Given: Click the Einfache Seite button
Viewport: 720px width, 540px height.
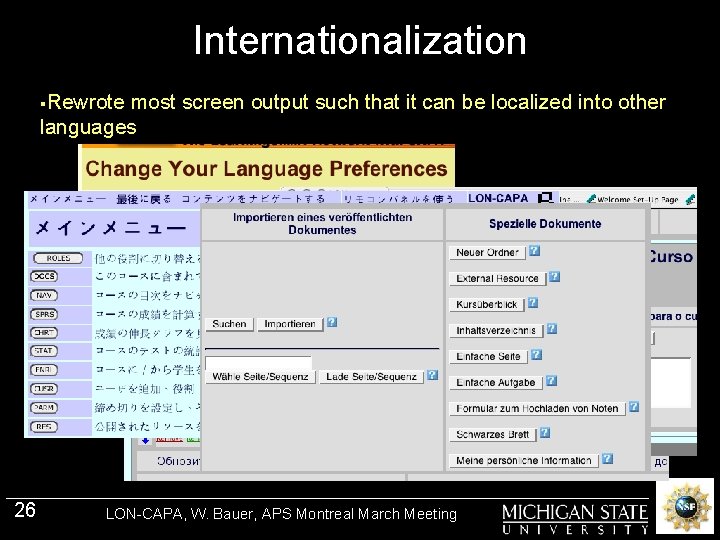Looking at the screenshot, I should click(x=488, y=357).
